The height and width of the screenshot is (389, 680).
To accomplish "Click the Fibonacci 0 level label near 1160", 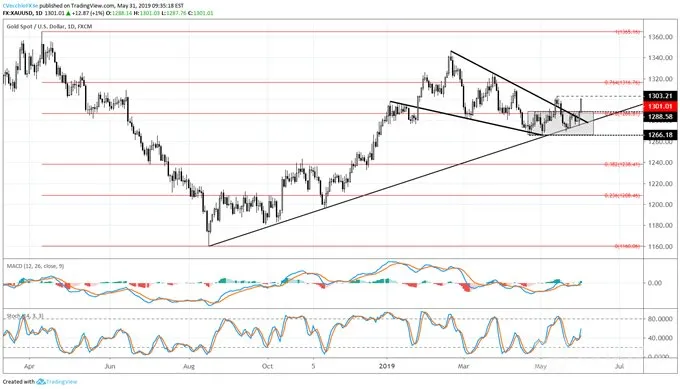I will (x=628, y=246).
